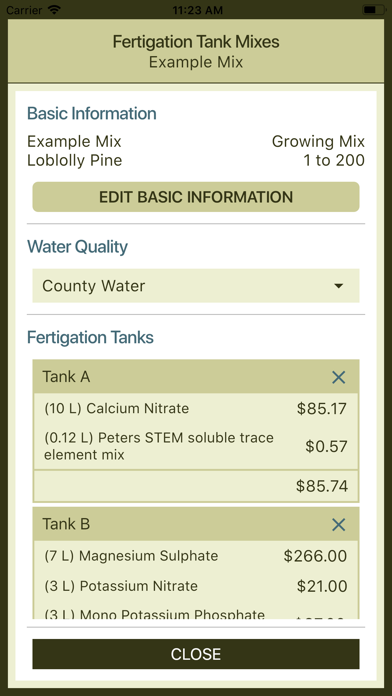The height and width of the screenshot is (696, 392).
Task: Remove Tank B with its X icon
Action: [338, 525]
